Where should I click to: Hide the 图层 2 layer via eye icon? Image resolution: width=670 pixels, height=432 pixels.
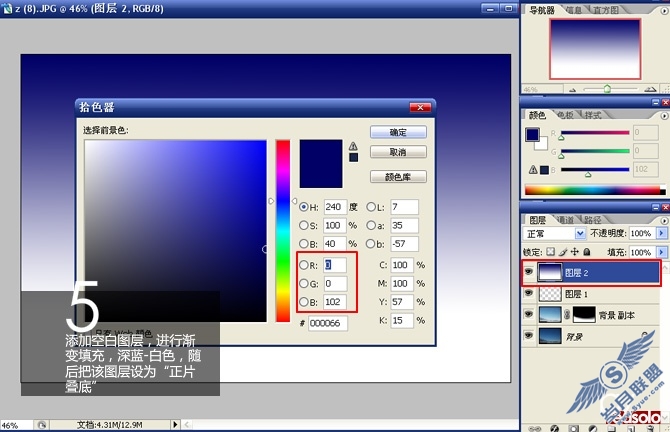[x=529, y=271]
